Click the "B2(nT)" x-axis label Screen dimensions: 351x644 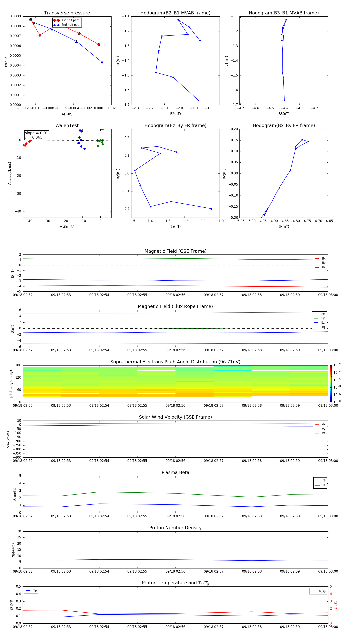click(175, 114)
